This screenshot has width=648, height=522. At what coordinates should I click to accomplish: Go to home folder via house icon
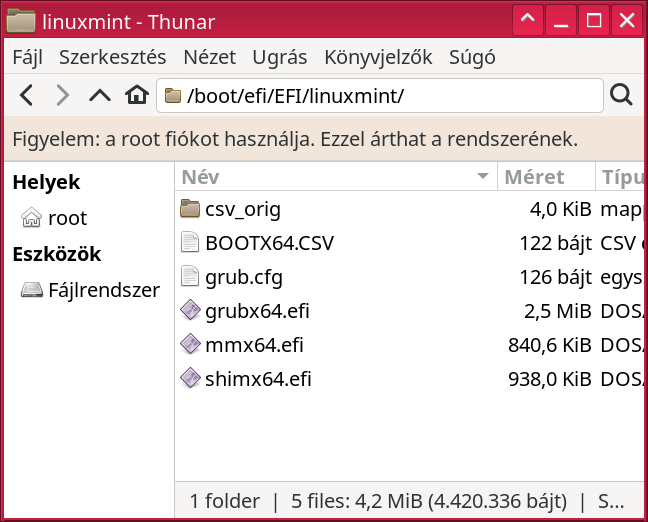(x=137, y=95)
